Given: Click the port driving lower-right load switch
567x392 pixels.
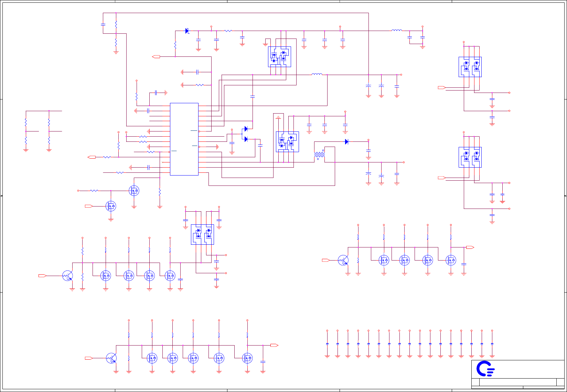Looking at the screenshot, I should click(442, 178).
